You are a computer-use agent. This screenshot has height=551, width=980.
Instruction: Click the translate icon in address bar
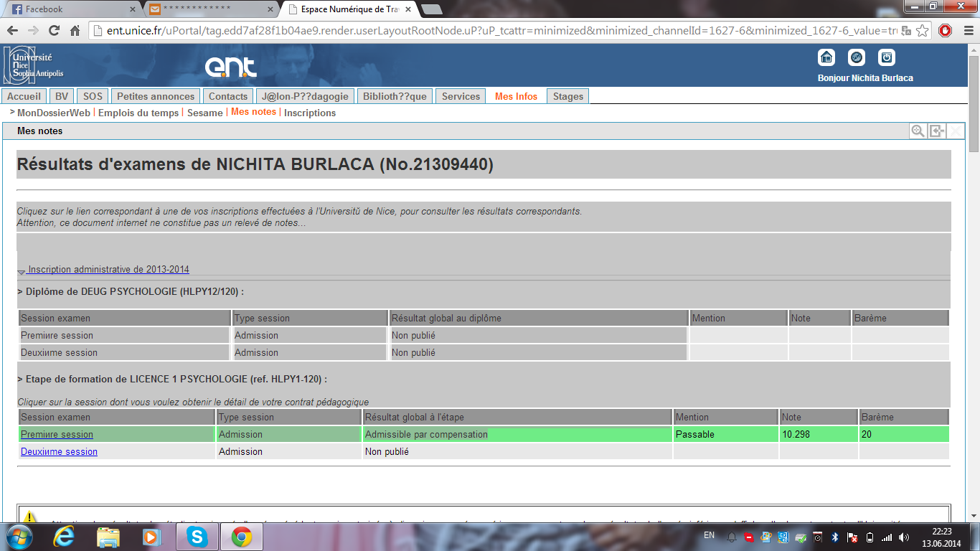906,31
